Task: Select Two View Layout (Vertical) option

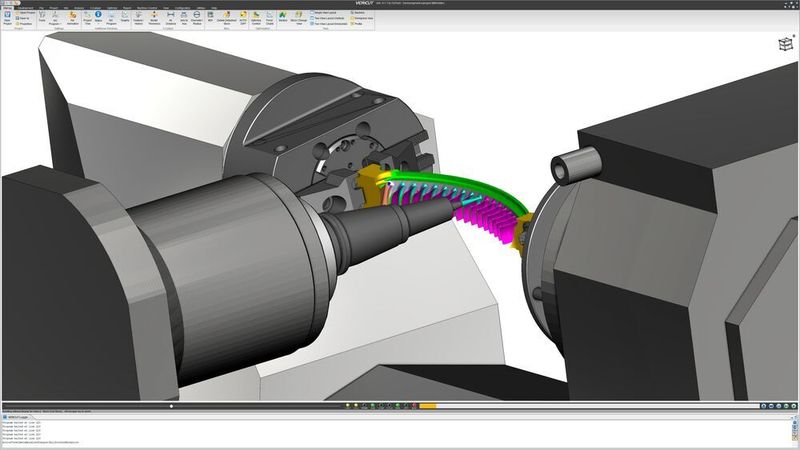Action: (x=329, y=18)
